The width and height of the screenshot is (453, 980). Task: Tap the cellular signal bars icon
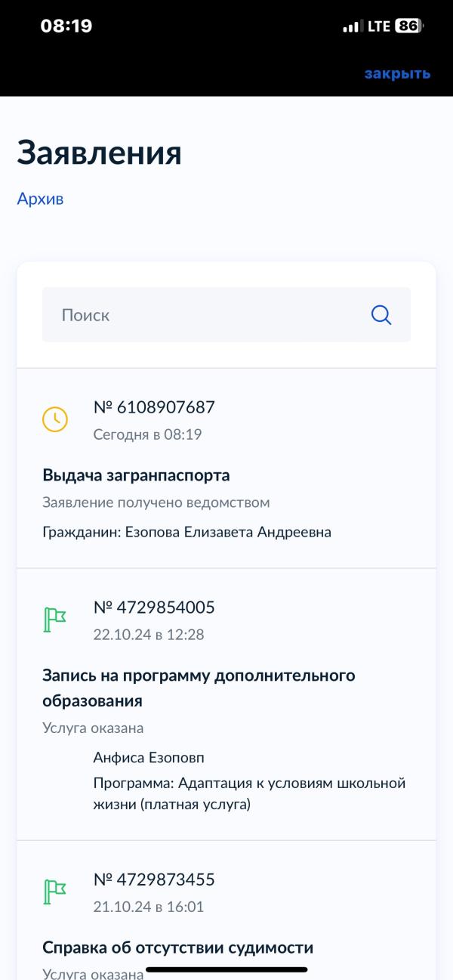coord(352,26)
